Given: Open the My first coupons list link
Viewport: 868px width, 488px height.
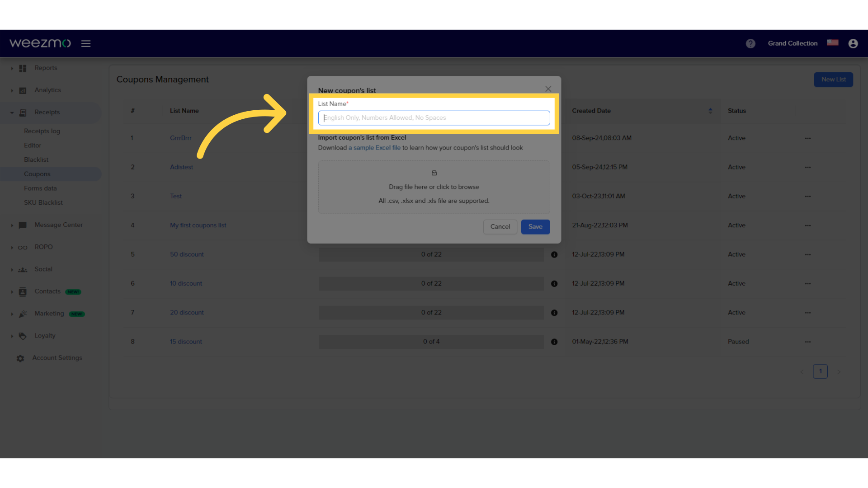Looking at the screenshot, I should coord(198,225).
